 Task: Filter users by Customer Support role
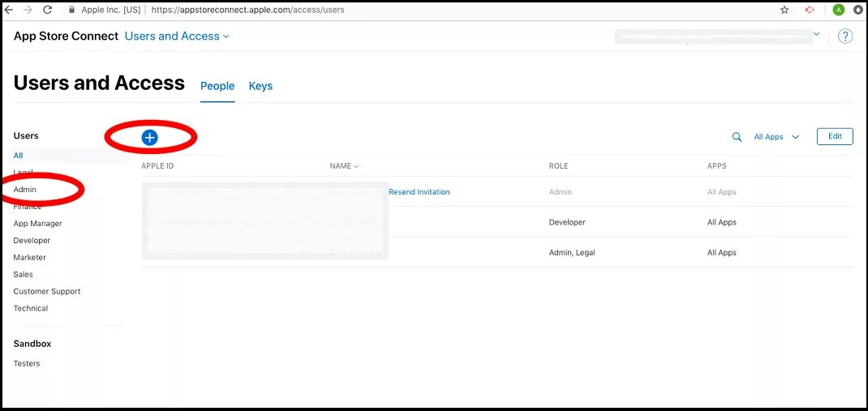point(47,292)
